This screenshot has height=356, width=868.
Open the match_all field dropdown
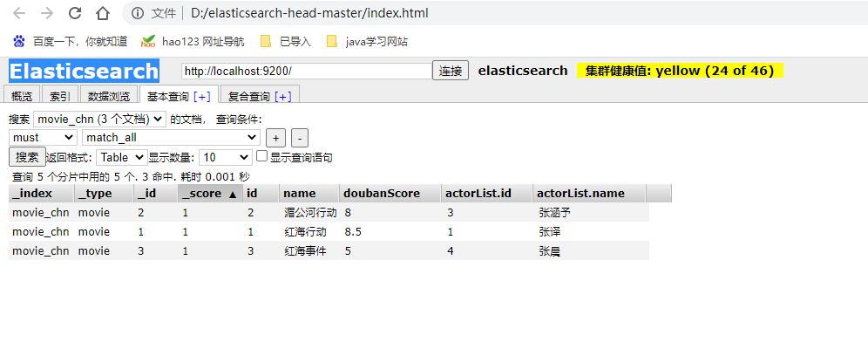tap(171, 138)
